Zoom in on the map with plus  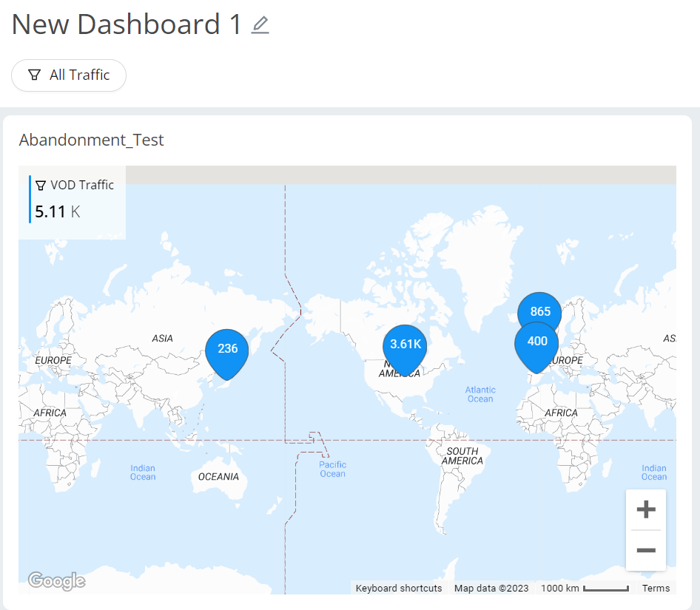coord(646,509)
